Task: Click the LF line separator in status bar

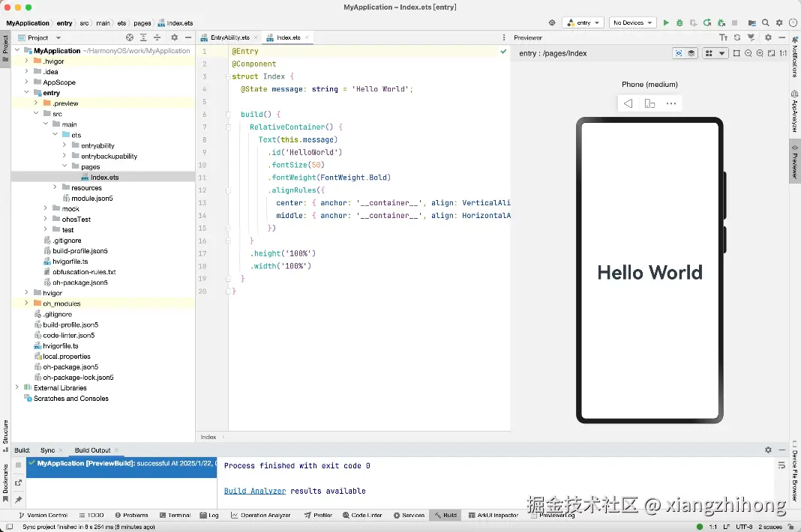Action: (x=726, y=527)
